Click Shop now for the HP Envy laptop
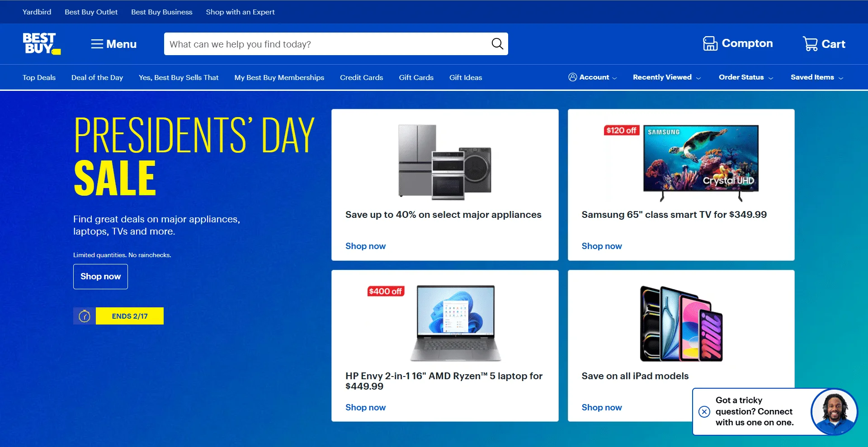 coord(365,407)
